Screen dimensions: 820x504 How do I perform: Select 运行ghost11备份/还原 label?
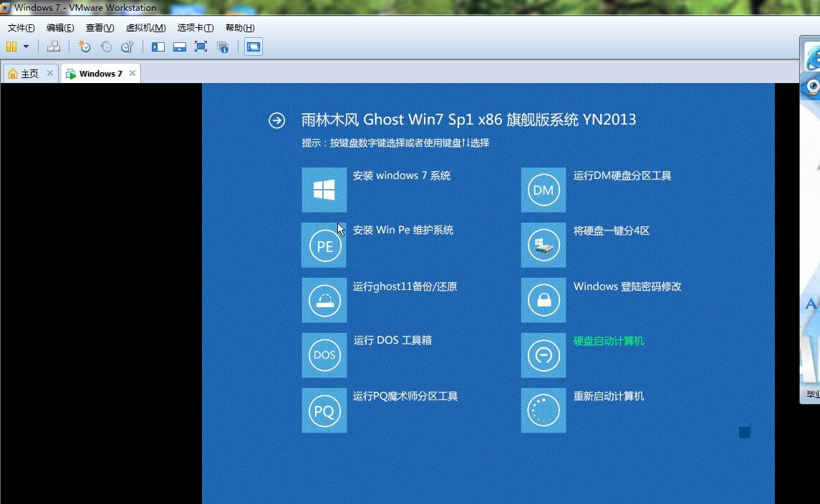point(405,286)
